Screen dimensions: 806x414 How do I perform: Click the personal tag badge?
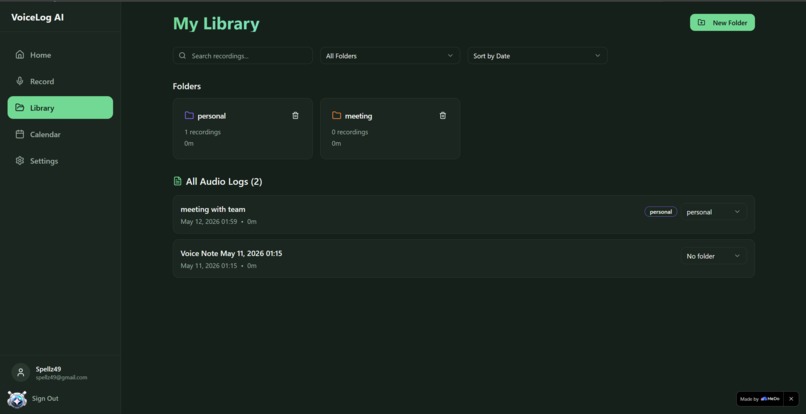(x=661, y=212)
